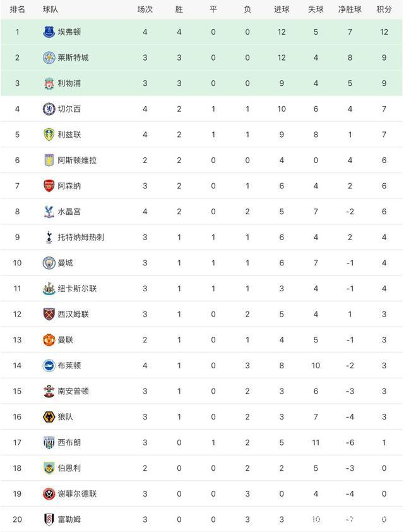This screenshot has width=404, height=532.
Task: Select the rank 14 row for 布莱顿
Action: pyautogui.click(x=202, y=365)
